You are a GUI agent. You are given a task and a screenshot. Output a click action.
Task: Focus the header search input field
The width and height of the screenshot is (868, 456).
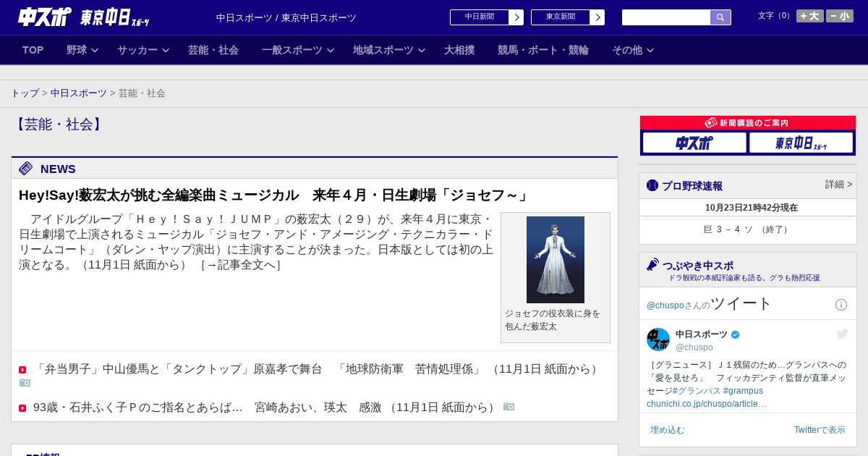[666, 17]
